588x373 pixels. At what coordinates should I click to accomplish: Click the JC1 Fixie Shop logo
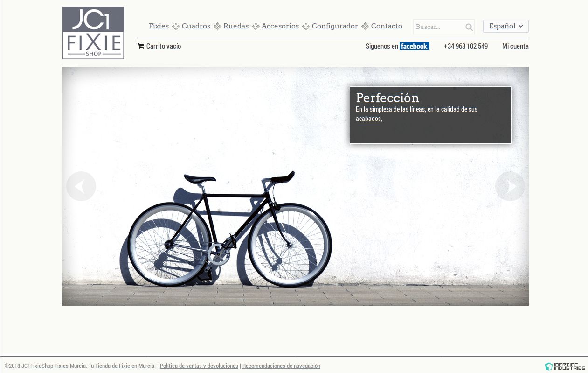tap(93, 33)
